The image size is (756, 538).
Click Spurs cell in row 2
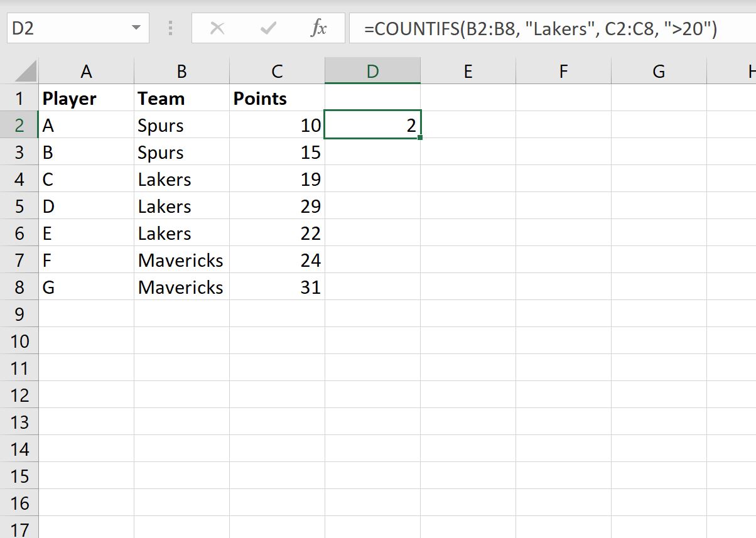[x=181, y=125]
